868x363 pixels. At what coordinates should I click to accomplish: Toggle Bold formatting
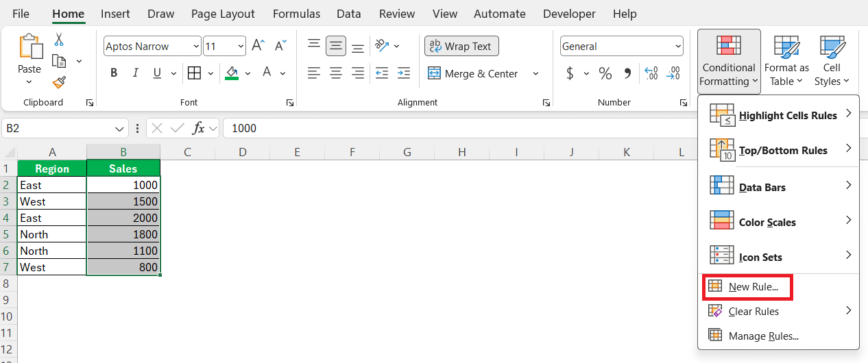click(x=114, y=73)
